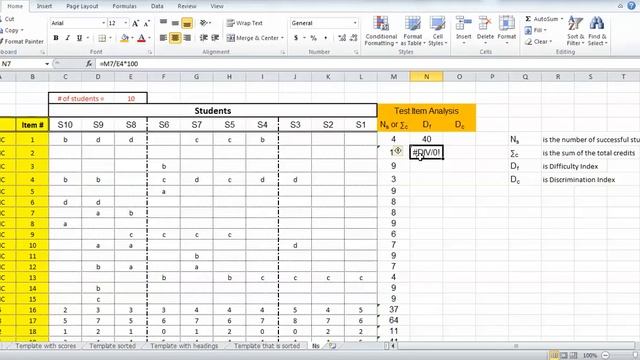Click Increase Font Size icon
Image resolution: width=640 pixels, height=360 pixels.
136,23
